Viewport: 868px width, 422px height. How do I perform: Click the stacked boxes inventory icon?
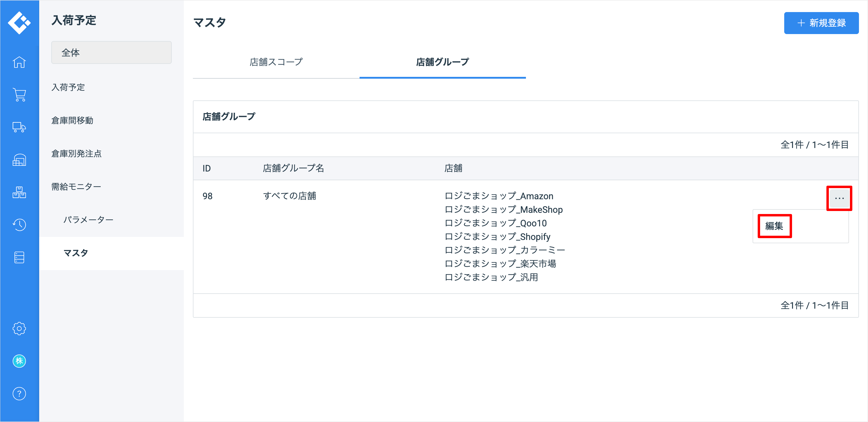19,192
